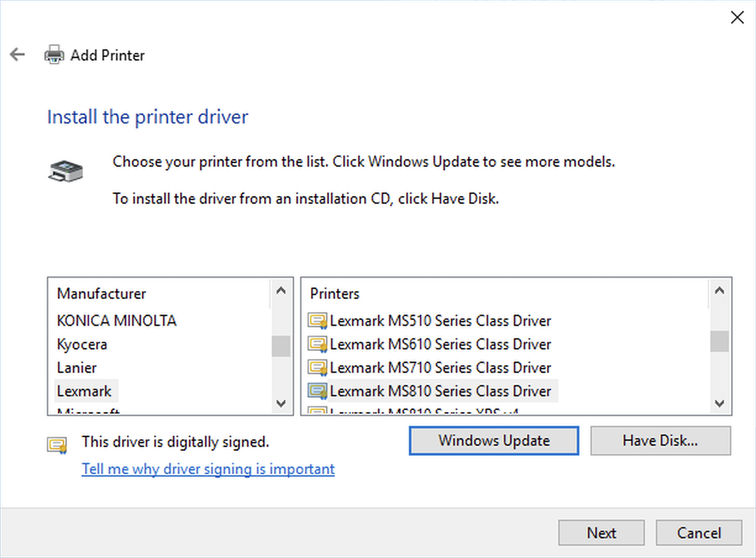Select Lexmark in the Manufacturer list
Viewport: 756px width, 558px height.
[85, 391]
